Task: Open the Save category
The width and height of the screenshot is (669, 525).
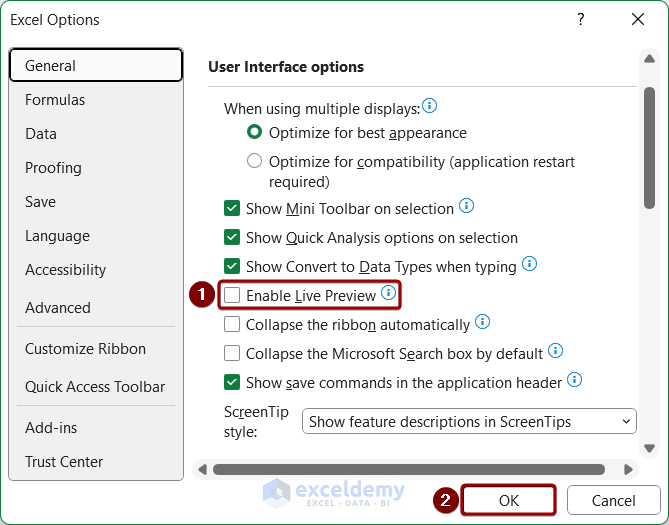Action: click(x=96, y=201)
